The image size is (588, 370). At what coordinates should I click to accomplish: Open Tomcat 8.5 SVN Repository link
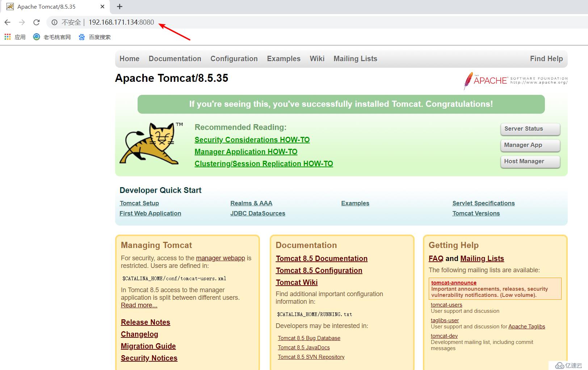311,357
